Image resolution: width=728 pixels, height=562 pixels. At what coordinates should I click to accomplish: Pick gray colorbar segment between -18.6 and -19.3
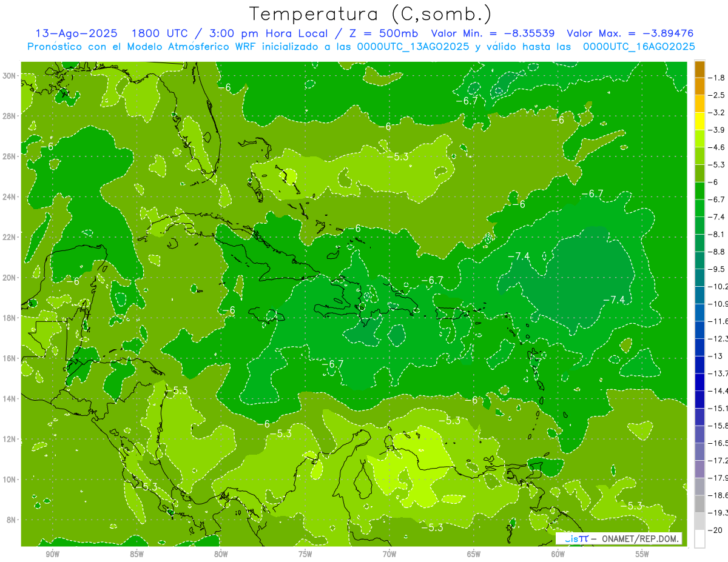699,504
